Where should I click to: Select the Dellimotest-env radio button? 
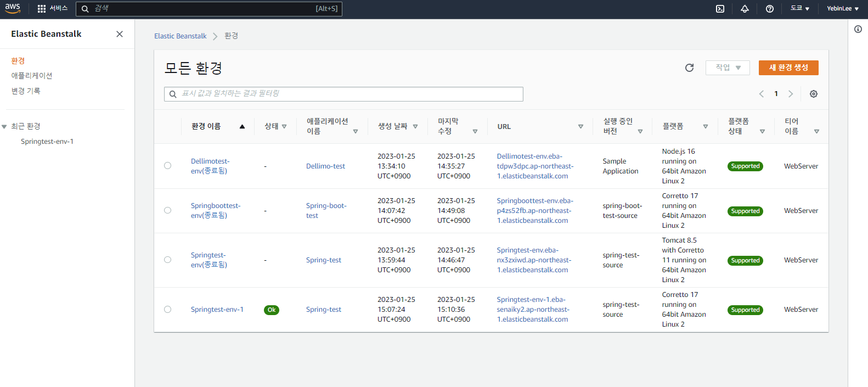point(168,166)
